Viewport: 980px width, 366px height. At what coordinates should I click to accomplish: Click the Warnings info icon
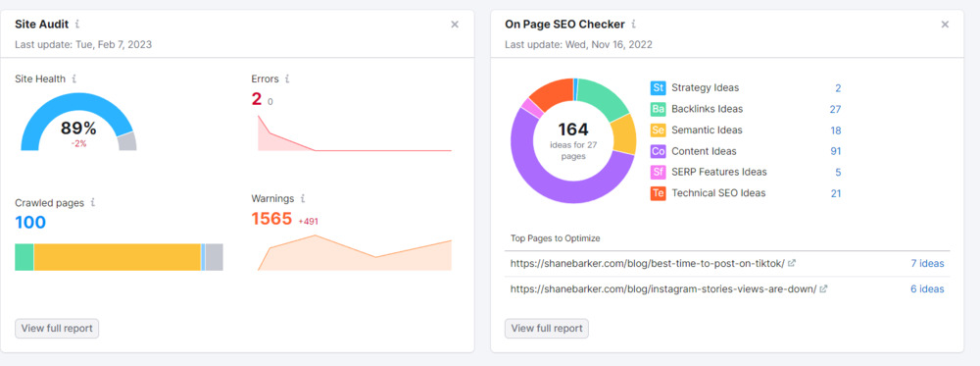click(x=303, y=198)
